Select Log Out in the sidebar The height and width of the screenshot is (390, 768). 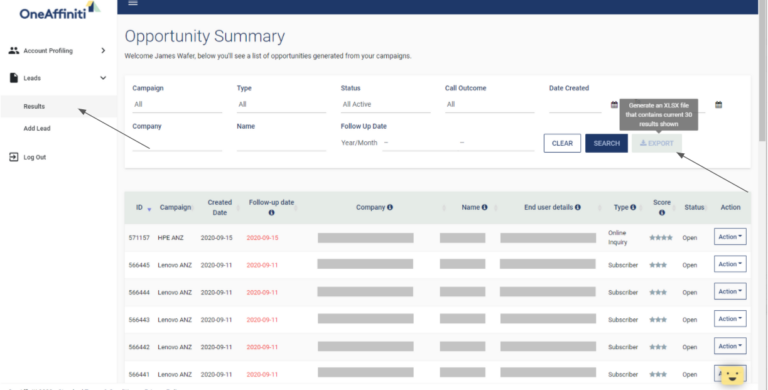(x=35, y=157)
